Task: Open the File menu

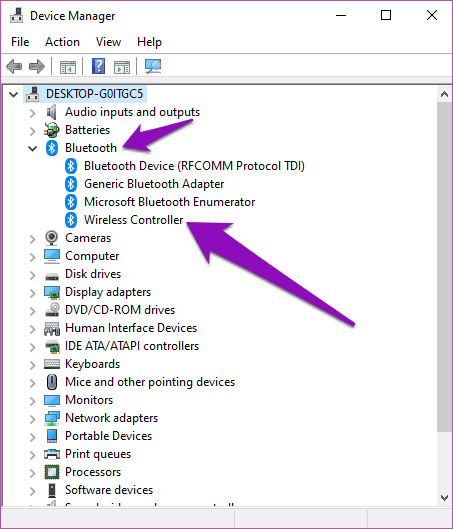Action: (x=20, y=42)
